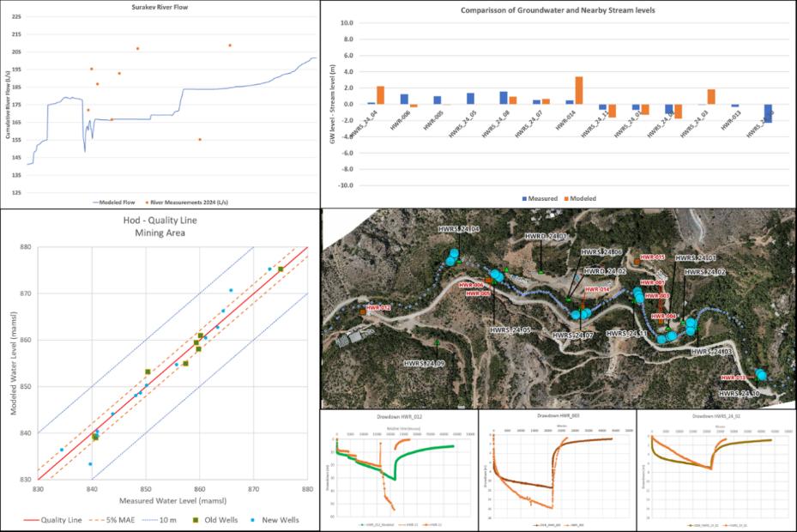The width and height of the screenshot is (797, 532).
Task: Click the 5% MAE legend entry
Action: (x=119, y=519)
